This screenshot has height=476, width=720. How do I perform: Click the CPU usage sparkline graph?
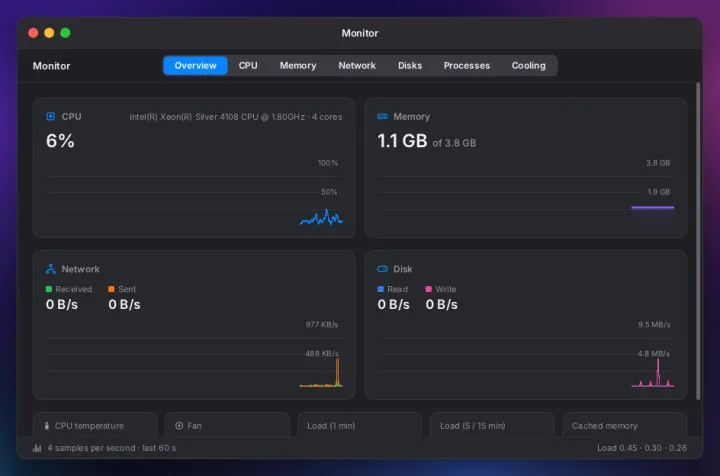click(x=321, y=218)
